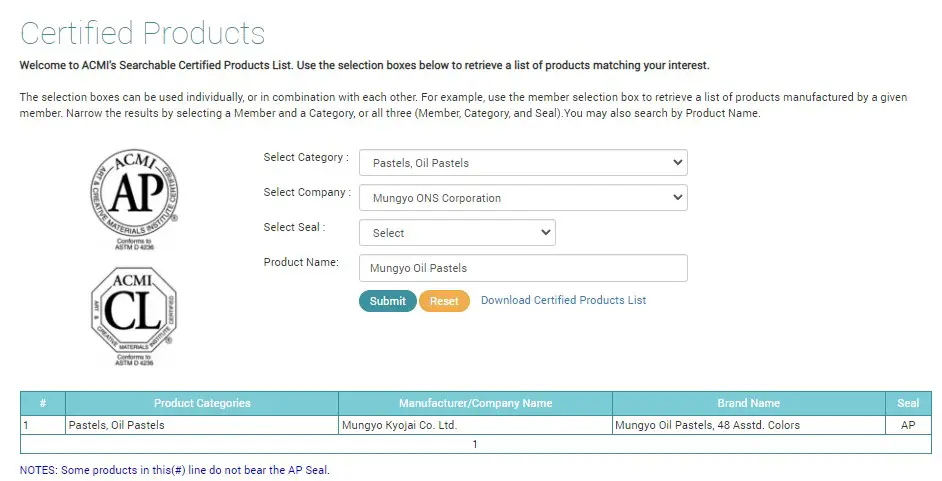Click the Reset button
Viewport: 942px width, 481px height.
pyautogui.click(x=444, y=301)
